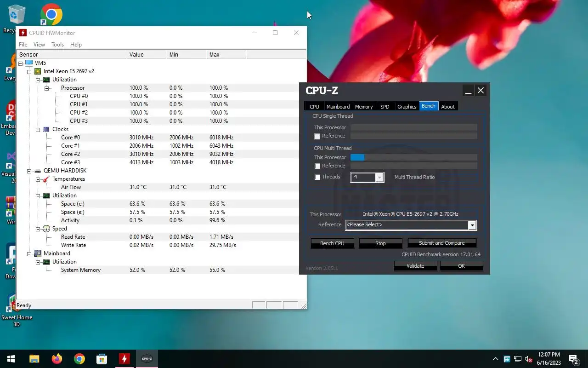Click the utilization icon under QEMU HARDDISK

tap(46, 195)
